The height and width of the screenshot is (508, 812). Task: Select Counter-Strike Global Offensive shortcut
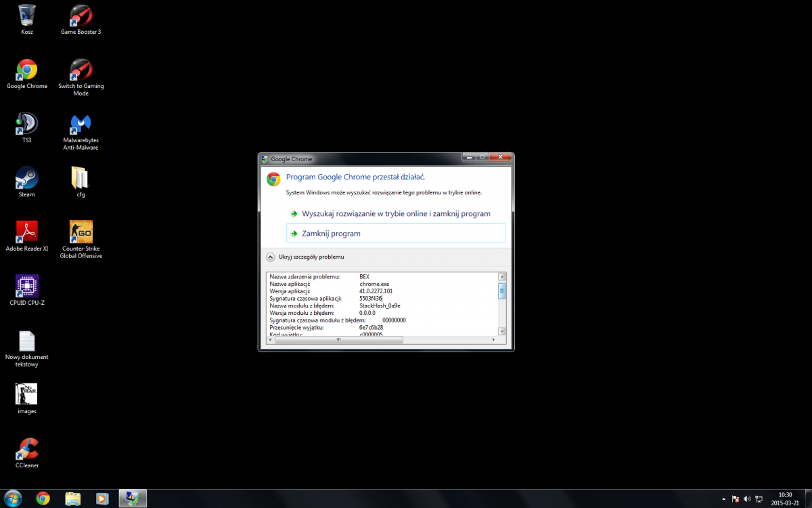(x=81, y=240)
